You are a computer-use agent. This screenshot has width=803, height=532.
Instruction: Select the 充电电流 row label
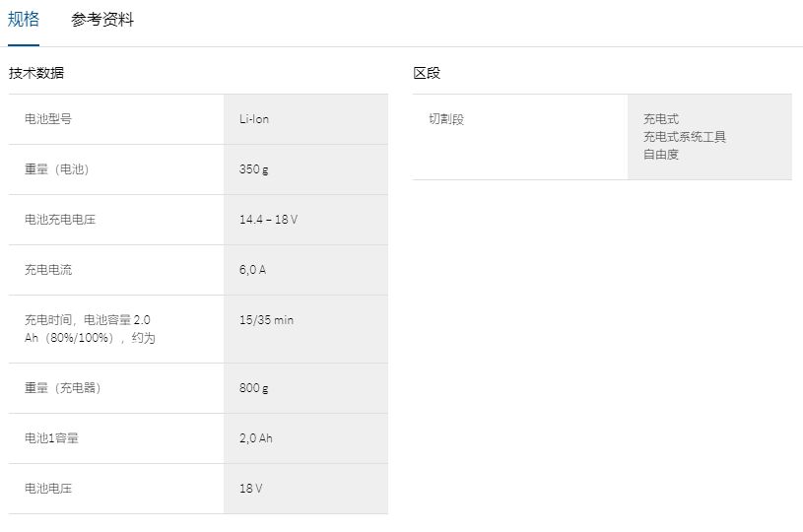(48, 270)
